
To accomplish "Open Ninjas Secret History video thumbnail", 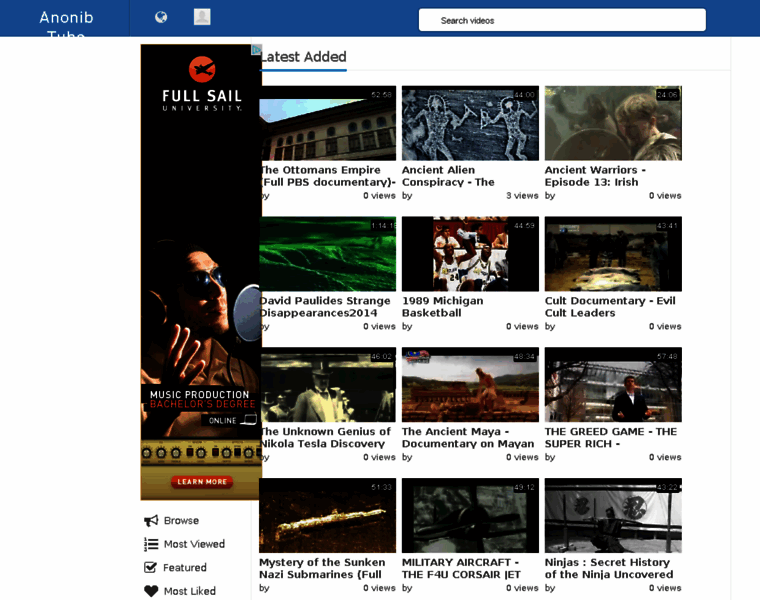I will (x=613, y=516).
